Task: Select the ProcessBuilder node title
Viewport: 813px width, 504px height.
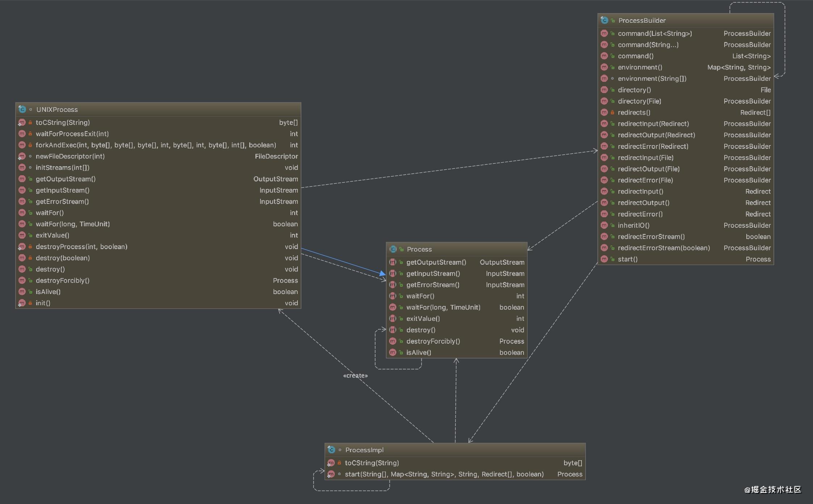Action: (x=642, y=20)
